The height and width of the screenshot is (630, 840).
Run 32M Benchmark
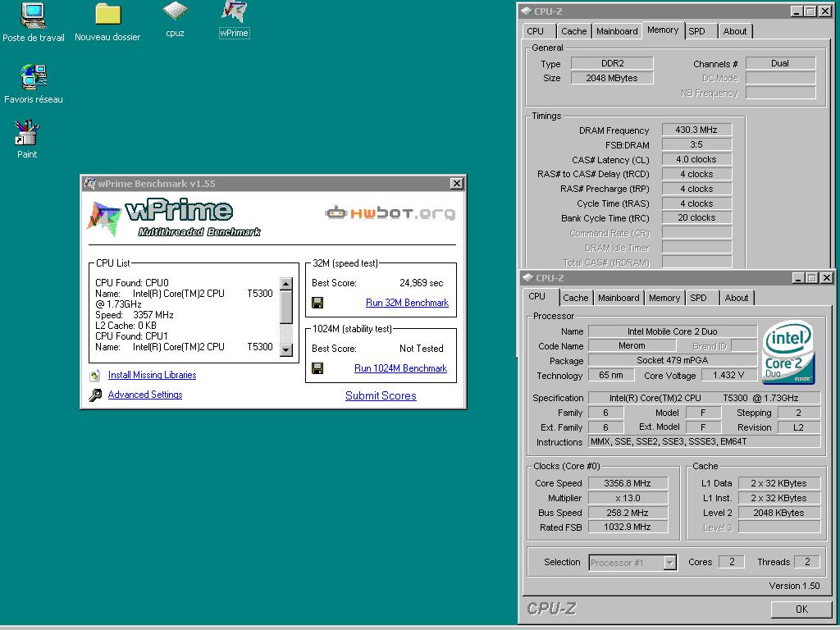tap(407, 303)
